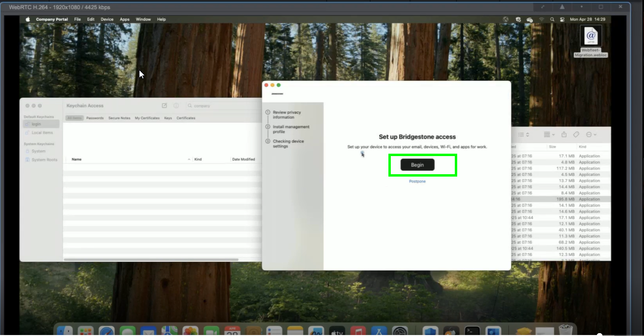Open the Apple menu
The height and width of the screenshot is (336, 644).
pos(28,20)
